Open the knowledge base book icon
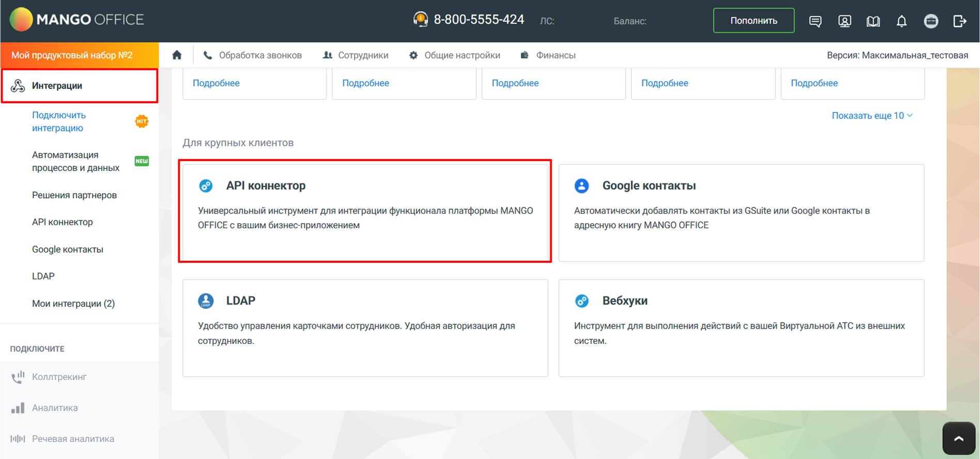 [873, 21]
